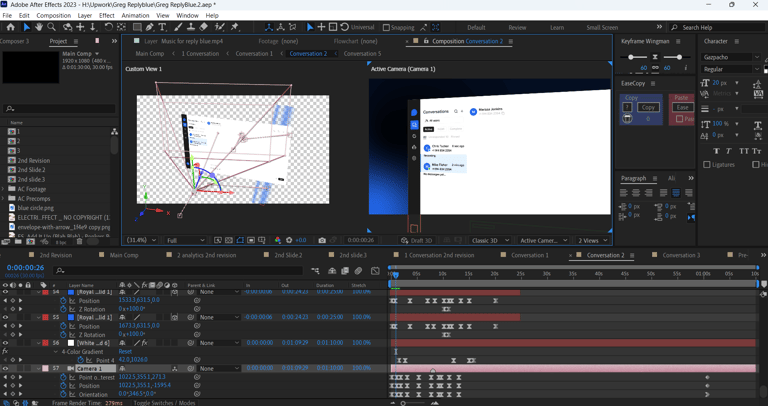Select the Roto Brush tool

(220, 27)
